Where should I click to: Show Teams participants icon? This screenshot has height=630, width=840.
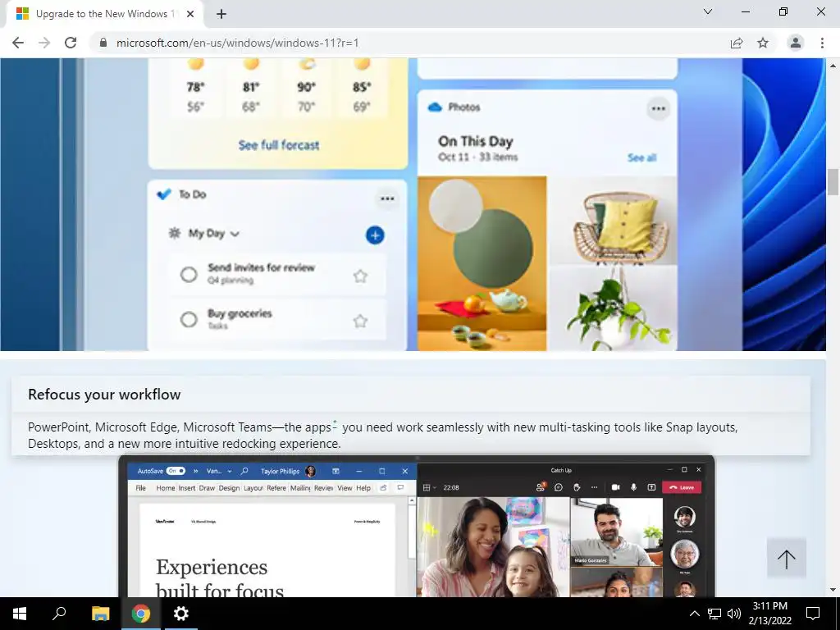[541, 487]
